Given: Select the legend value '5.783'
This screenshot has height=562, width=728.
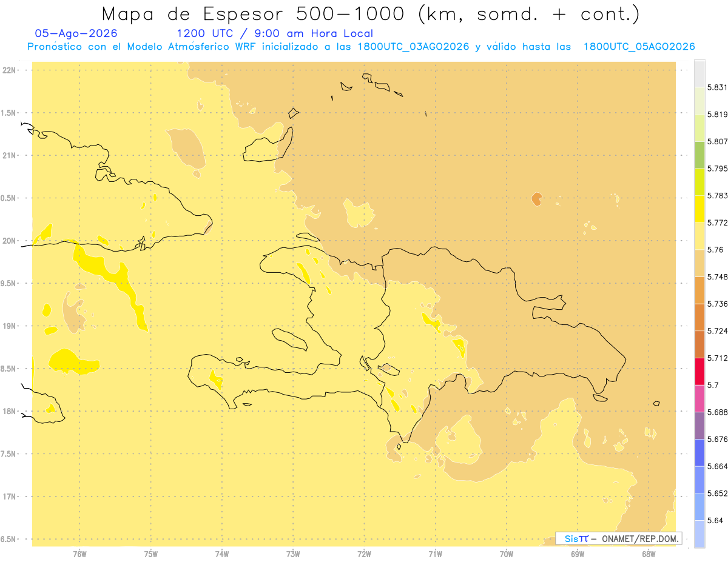Looking at the screenshot, I should [717, 195].
